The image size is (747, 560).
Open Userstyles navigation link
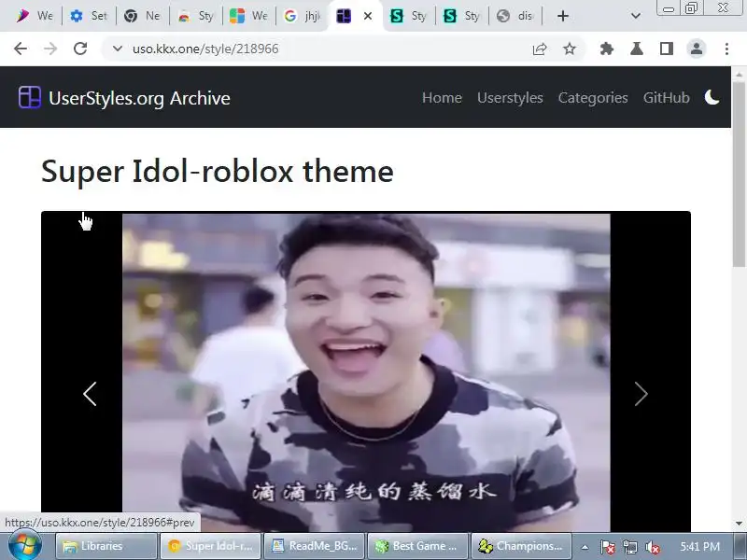click(510, 98)
